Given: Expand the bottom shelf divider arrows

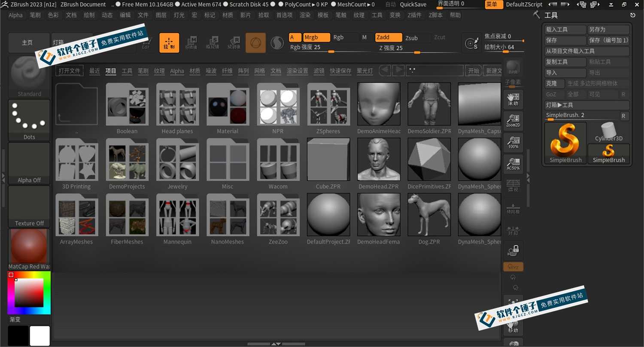Looking at the screenshot, I should click(276, 344).
